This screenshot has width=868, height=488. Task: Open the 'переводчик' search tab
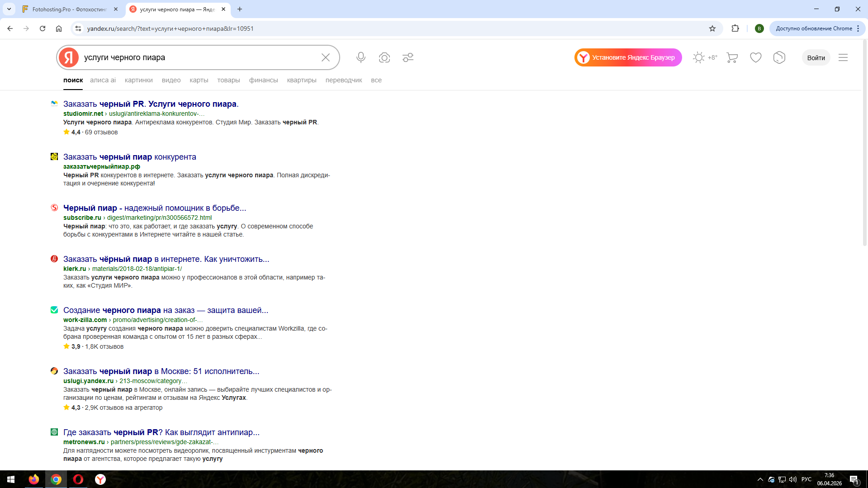coord(344,80)
